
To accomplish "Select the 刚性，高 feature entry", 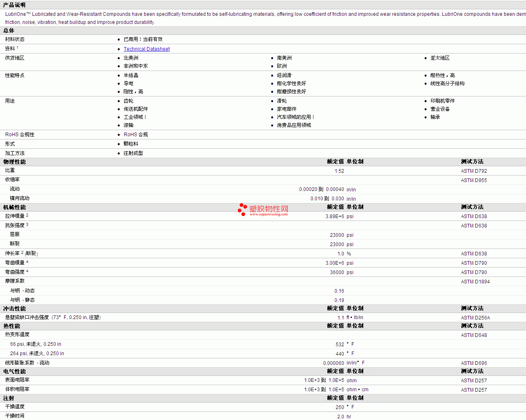I will point(133,92).
